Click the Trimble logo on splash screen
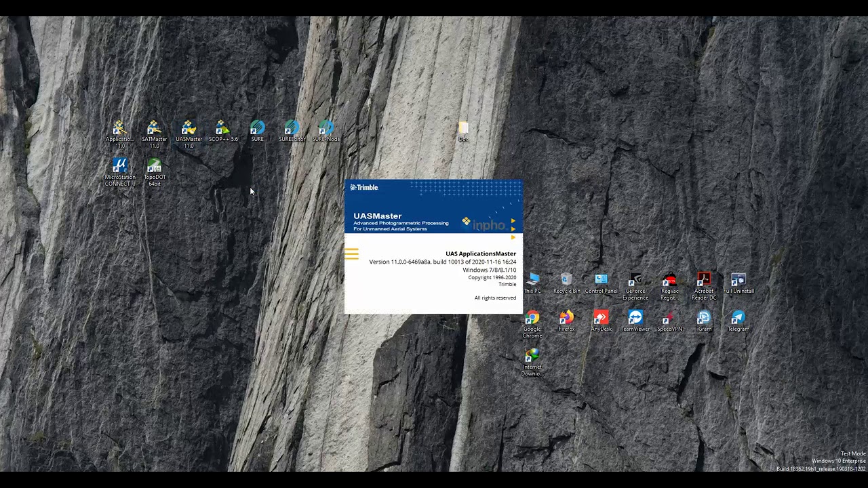The height and width of the screenshot is (488, 868). coord(364,187)
